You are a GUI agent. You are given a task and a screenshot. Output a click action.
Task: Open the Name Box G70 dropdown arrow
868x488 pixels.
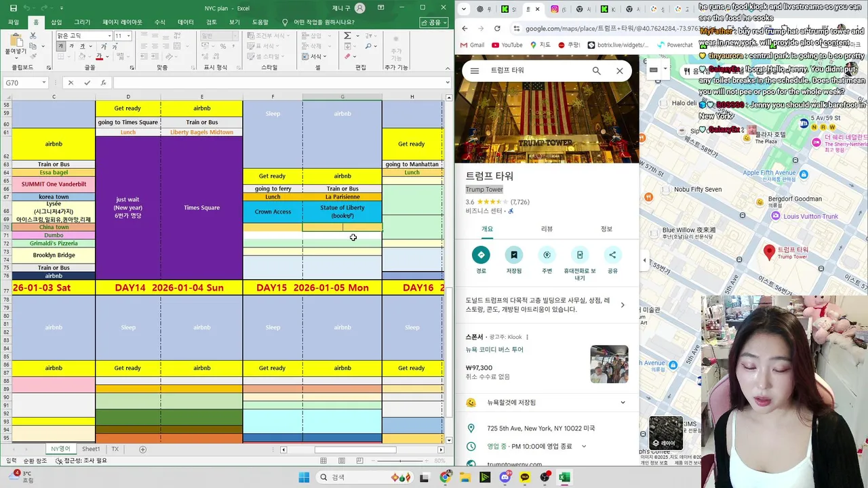coord(43,83)
